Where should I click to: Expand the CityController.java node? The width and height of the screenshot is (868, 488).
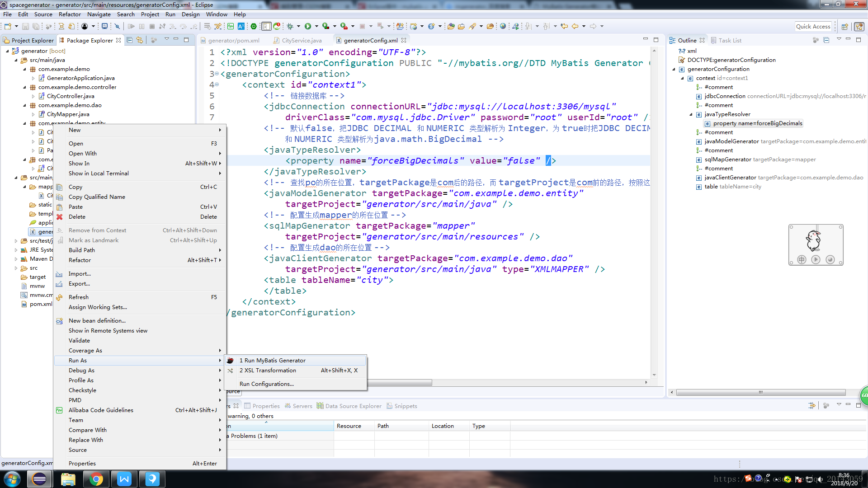click(x=33, y=96)
